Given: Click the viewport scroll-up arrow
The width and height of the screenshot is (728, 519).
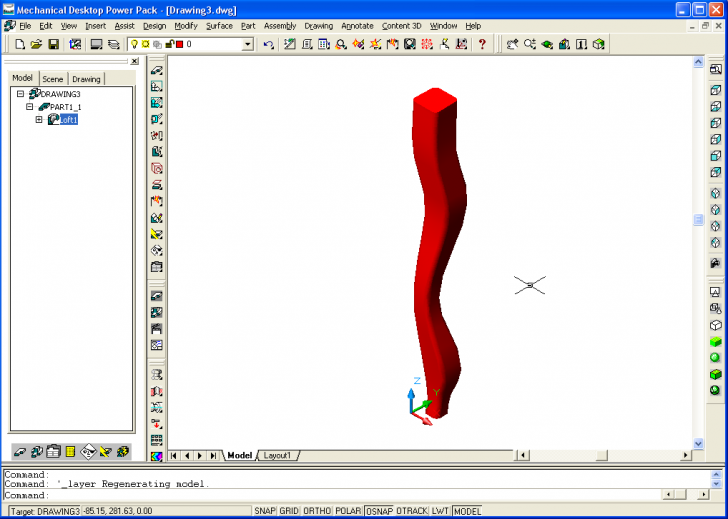Looking at the screenshot, I should (698, 62).
